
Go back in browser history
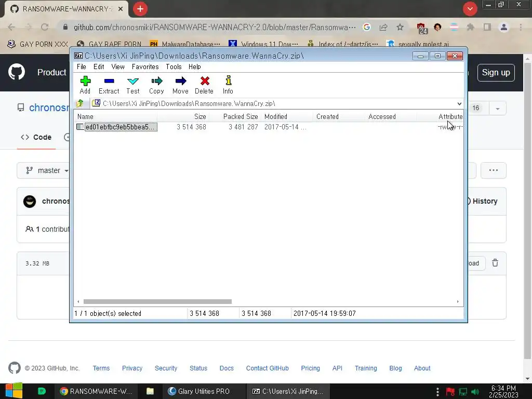coord(11,27)
